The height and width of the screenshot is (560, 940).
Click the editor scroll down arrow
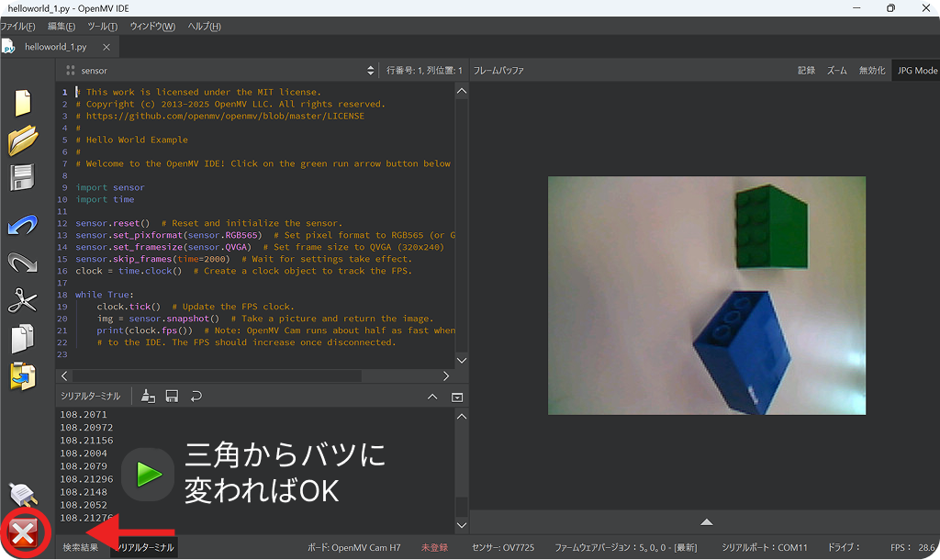point(462,361)
